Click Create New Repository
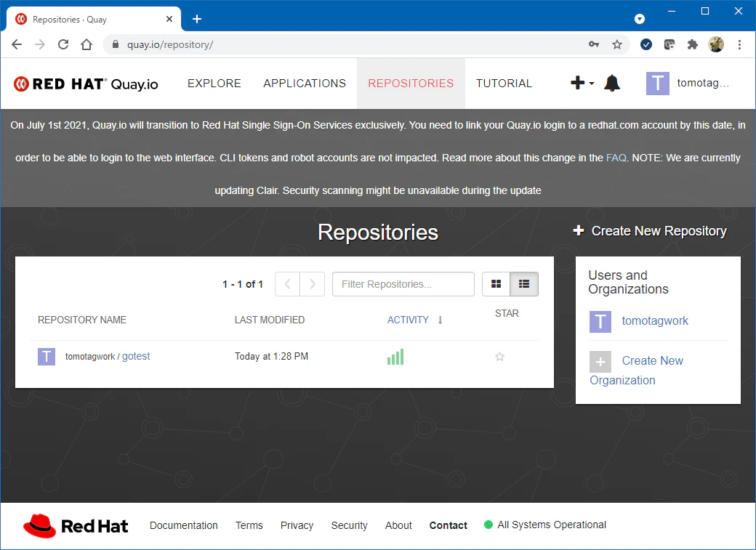The width and height of the screenshot is (756, 550). (650, 231)
